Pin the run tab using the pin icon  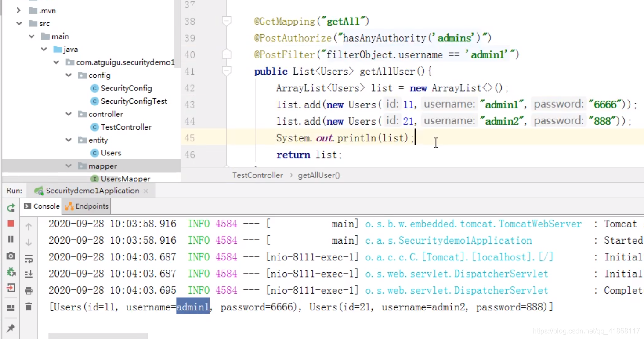(11, 328)
